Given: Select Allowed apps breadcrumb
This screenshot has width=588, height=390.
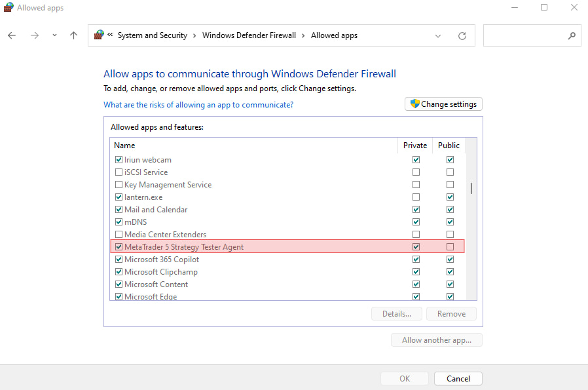Looking at the screenshot, I should 334,35.
